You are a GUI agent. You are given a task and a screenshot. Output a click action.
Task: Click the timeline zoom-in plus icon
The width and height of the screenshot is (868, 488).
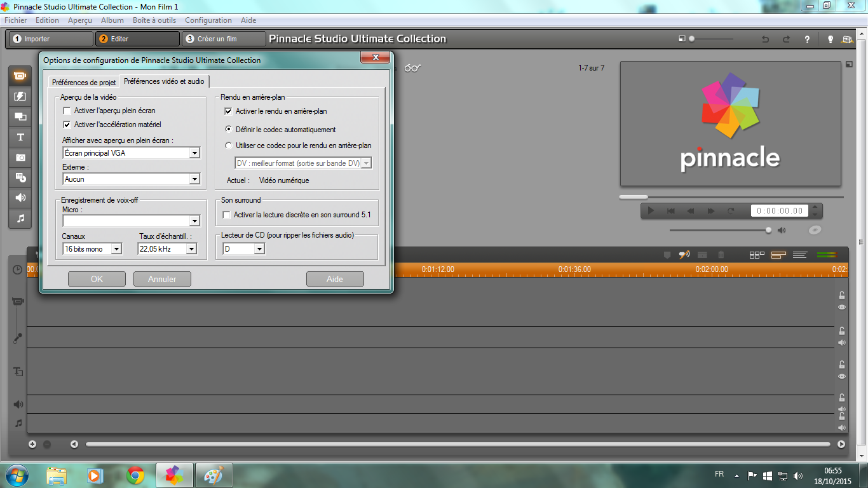pos(32,444)
